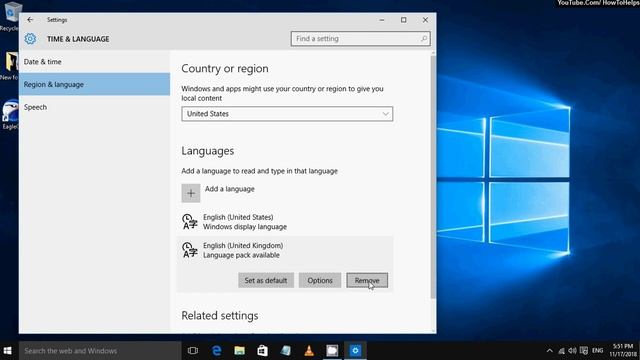The height and width of the screenshot is (360, 640).
Task: Select the Region & language section
Action: (94, 84)
